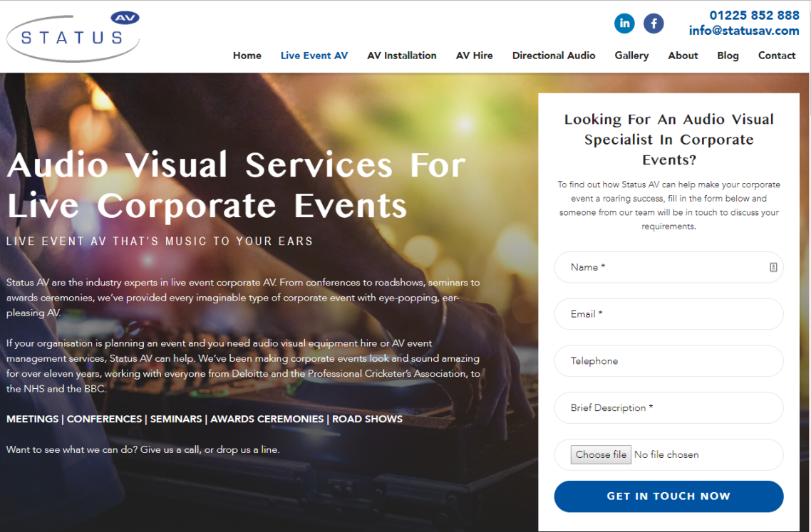The height and width of the screenshot is (532, 811).
Task: Open the Live Event AV menu item
Action: pyautogui.click(x=314, y=56)
